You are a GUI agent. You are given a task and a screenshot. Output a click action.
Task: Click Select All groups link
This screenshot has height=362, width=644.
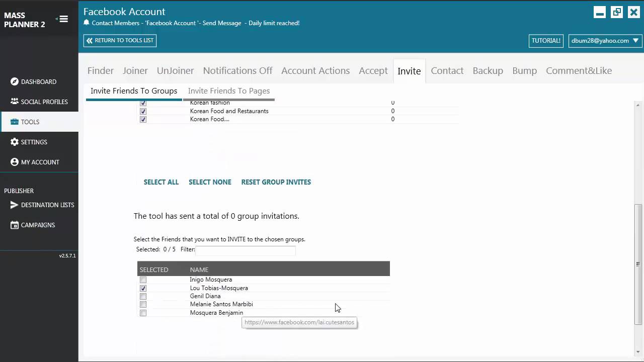point(161,182)
